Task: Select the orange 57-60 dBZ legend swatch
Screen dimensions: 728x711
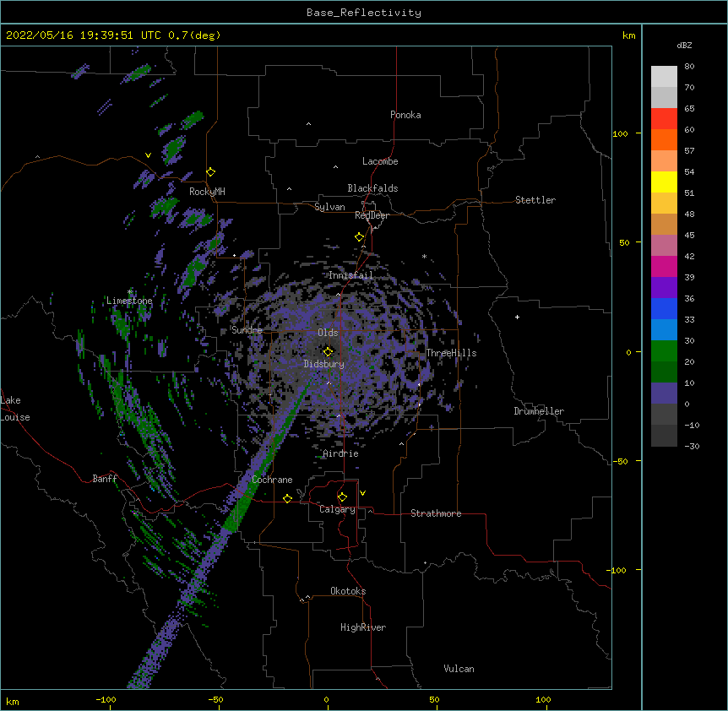Action: [x=664, y=139]
